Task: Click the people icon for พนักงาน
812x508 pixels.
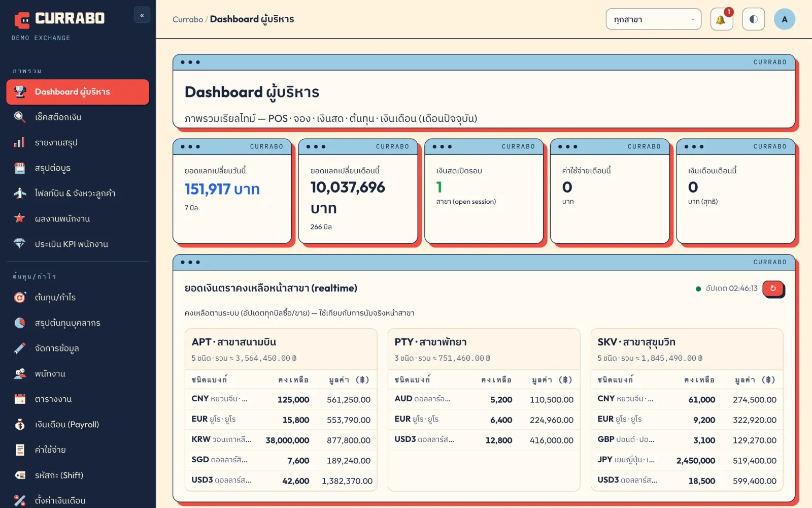Action: [x=20, y=373]
